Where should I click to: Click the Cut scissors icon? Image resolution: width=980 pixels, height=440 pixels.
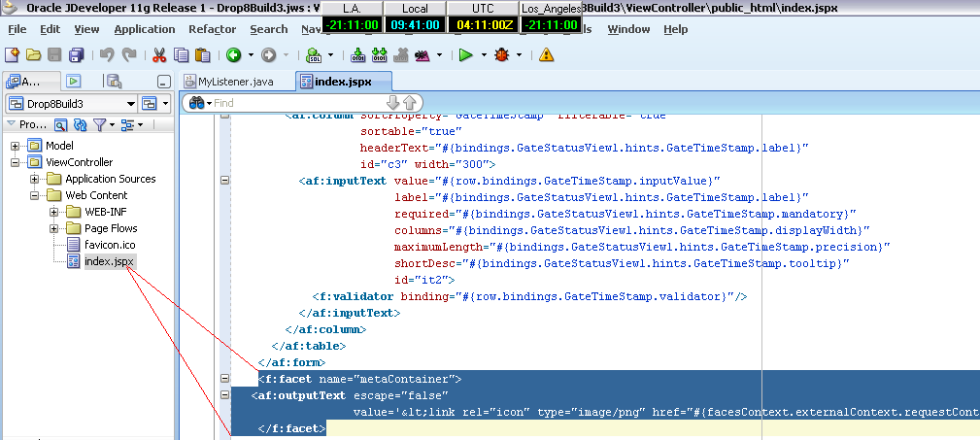(x=157, y=54)
